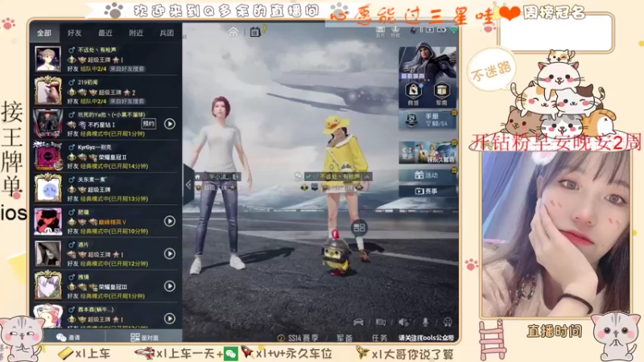Collapse the friends panel with arrow handle

click(x=188, y=185)
